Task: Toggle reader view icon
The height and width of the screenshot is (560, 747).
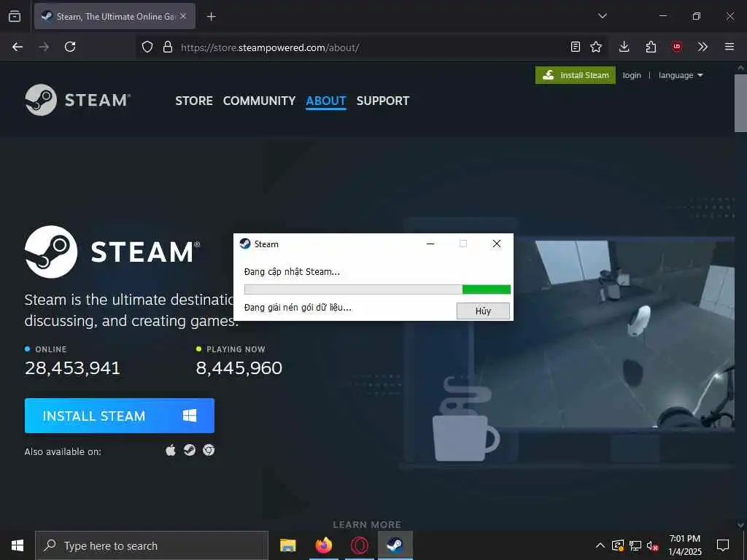Action: coord(576,47)
